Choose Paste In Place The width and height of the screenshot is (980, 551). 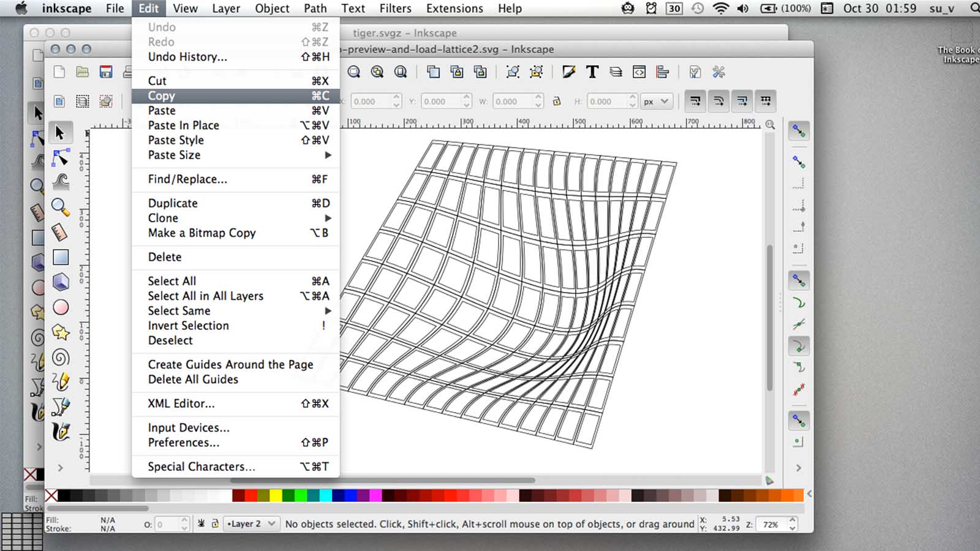point(236,125)
